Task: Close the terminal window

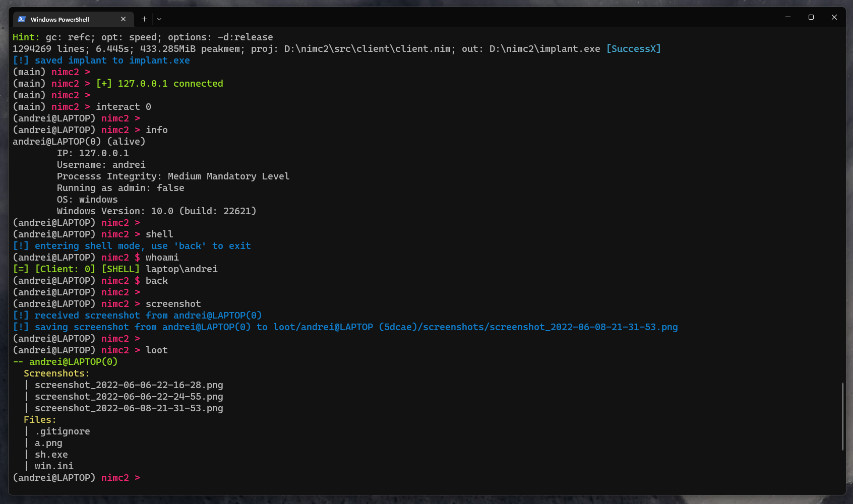Action: 834,17
